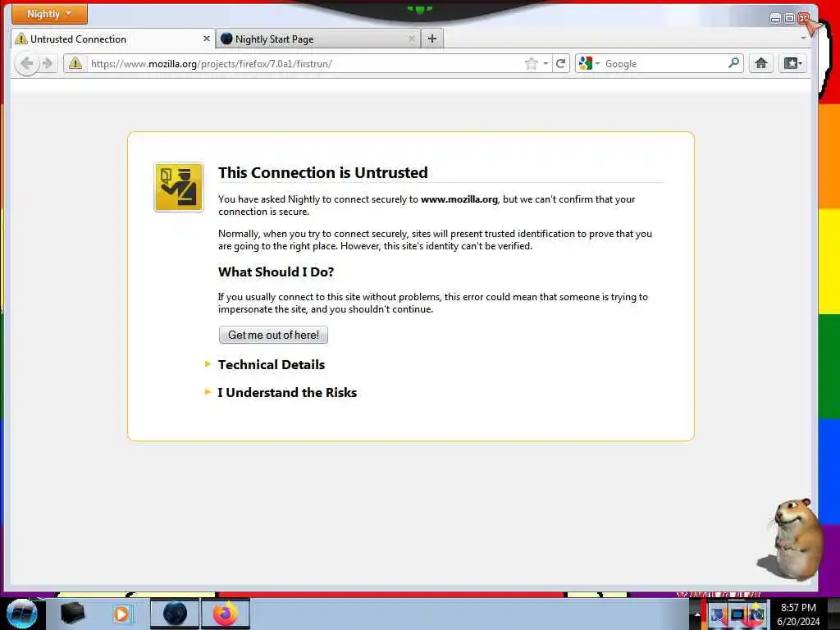The image size is (840, 630).
Task: Switch to the Untrusted Connection tab
Action: click(113, 39)
